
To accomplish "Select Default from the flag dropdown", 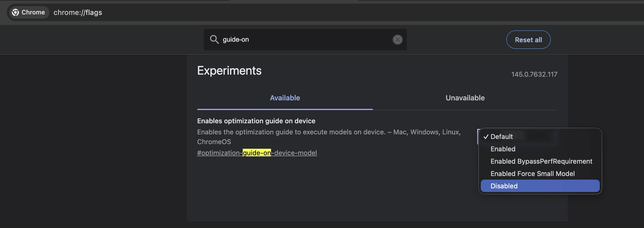I will pos(501,137).
